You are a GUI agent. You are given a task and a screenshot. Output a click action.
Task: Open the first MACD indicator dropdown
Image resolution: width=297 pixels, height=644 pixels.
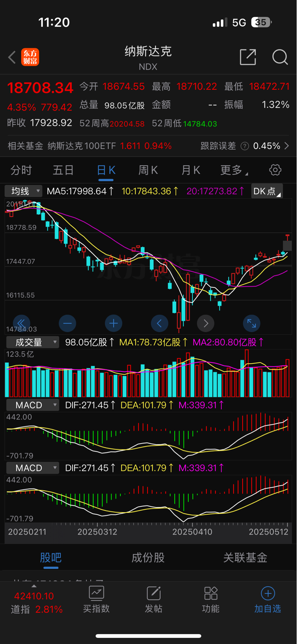coord(32,405)
